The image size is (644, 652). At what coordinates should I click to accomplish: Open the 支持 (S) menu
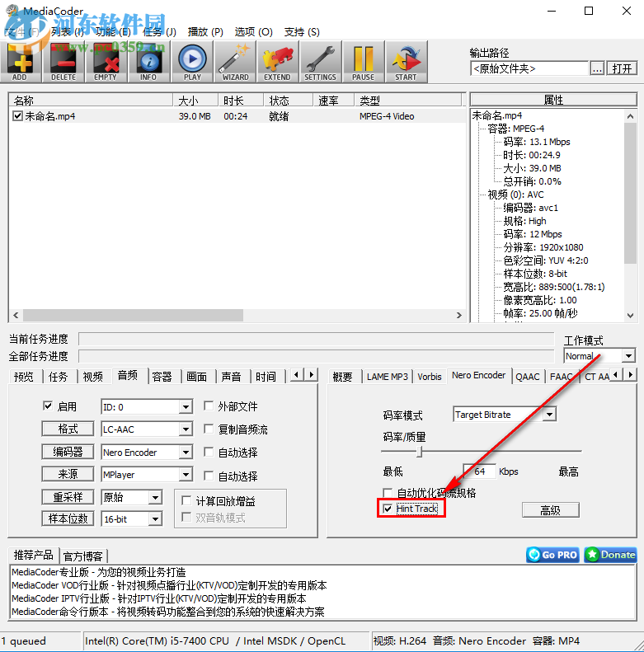pyautogui.click(x=302, y=32)
